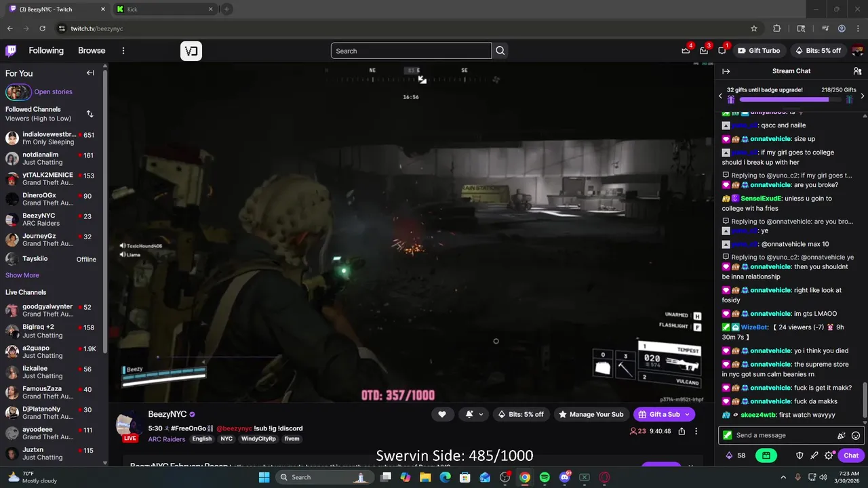Open the emote picker smiley icon

(x=856, y=436)
